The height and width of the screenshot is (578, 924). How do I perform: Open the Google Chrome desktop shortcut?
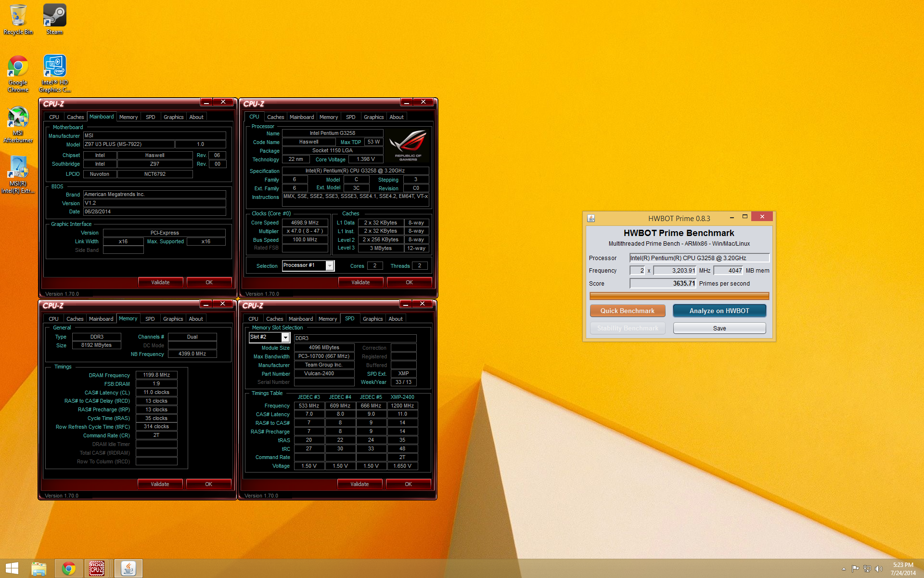click(x=18, y=74)
